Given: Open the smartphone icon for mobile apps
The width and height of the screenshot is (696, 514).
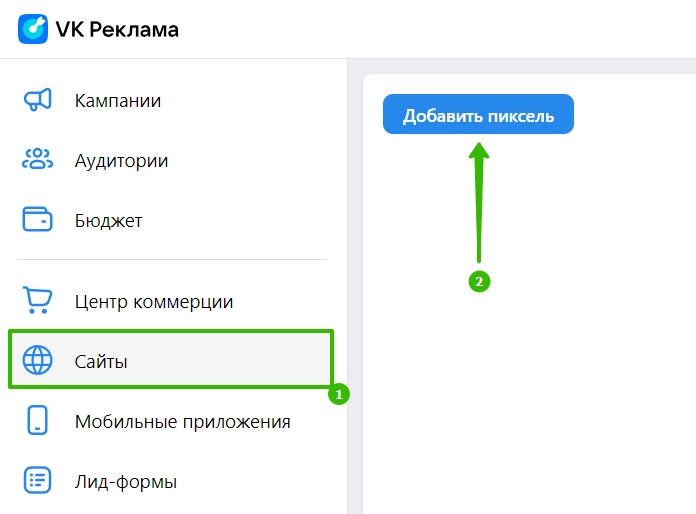Looking at the screenshot, I should point(37,420).
